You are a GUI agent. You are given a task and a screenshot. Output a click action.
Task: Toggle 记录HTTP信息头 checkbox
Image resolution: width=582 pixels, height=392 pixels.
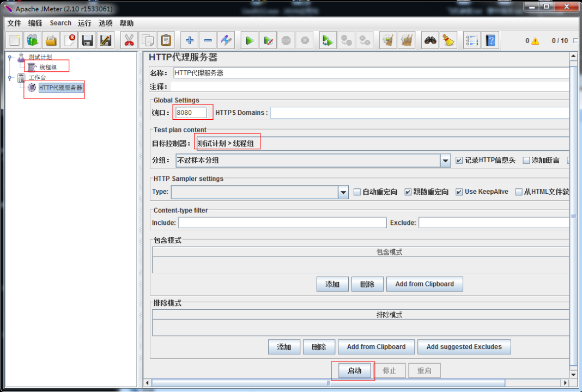459,160
